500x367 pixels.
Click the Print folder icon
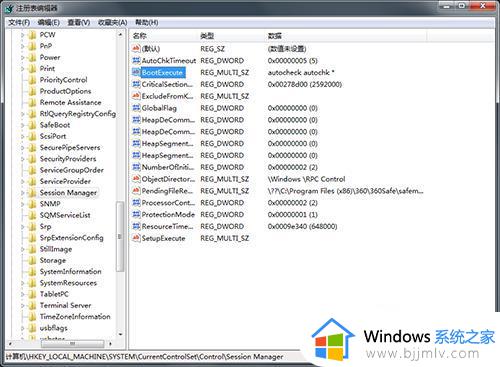click(32, 69)
